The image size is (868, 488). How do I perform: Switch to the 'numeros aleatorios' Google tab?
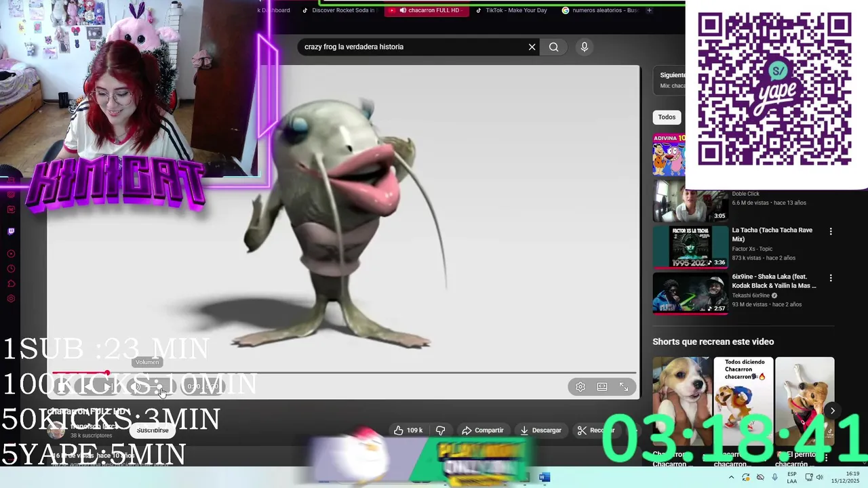[600, 10]
